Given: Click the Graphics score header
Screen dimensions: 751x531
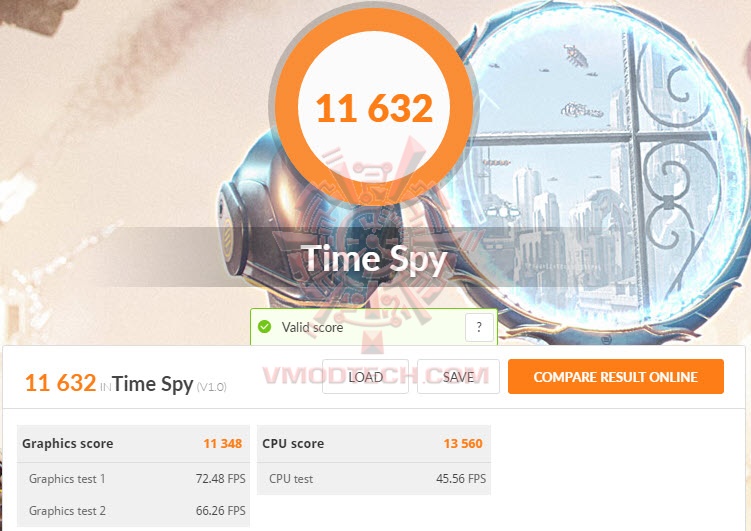Looking at the screenshot, I should [68, 443].
